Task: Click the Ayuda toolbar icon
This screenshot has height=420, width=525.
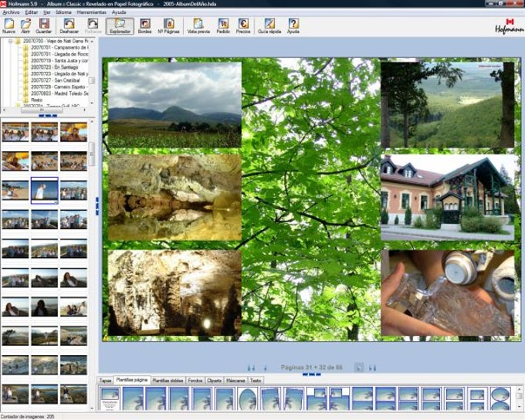Action: point(293,26)
